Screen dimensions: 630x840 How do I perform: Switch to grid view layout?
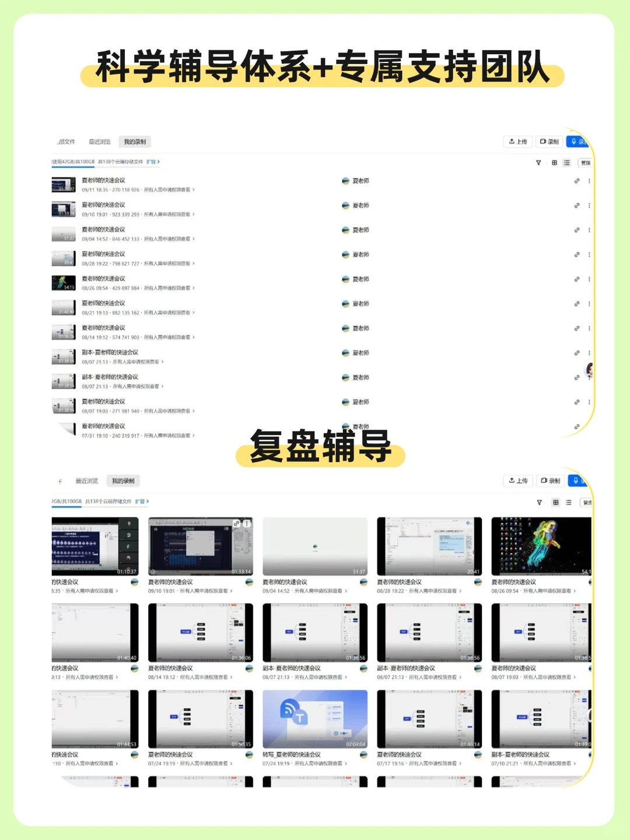pyautogui.click(x=554, y=163)
